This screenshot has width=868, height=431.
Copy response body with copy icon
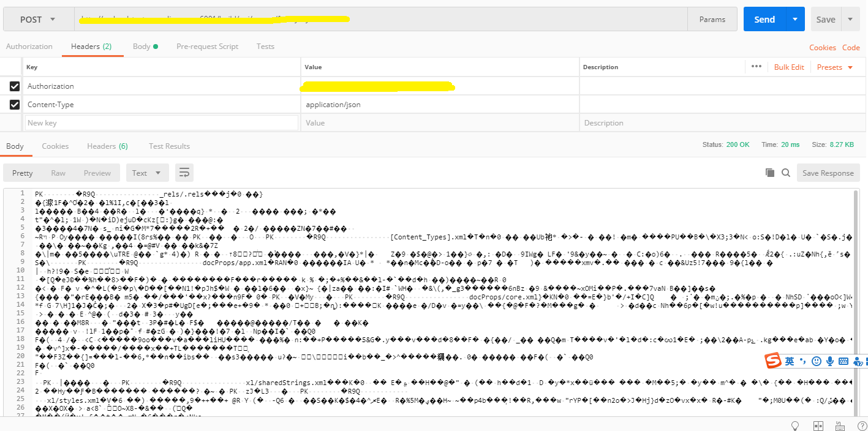coord(770,173)
